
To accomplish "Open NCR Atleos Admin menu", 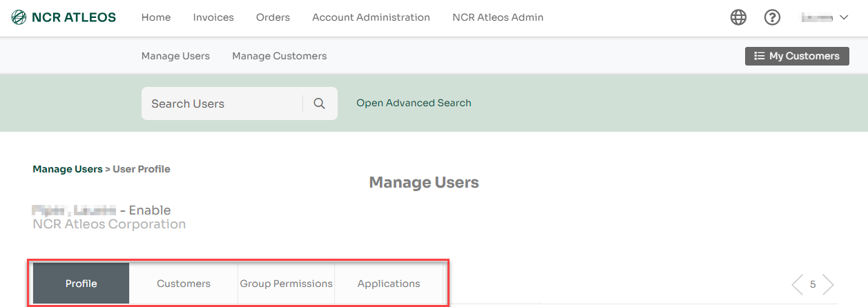I will (498, 17).
